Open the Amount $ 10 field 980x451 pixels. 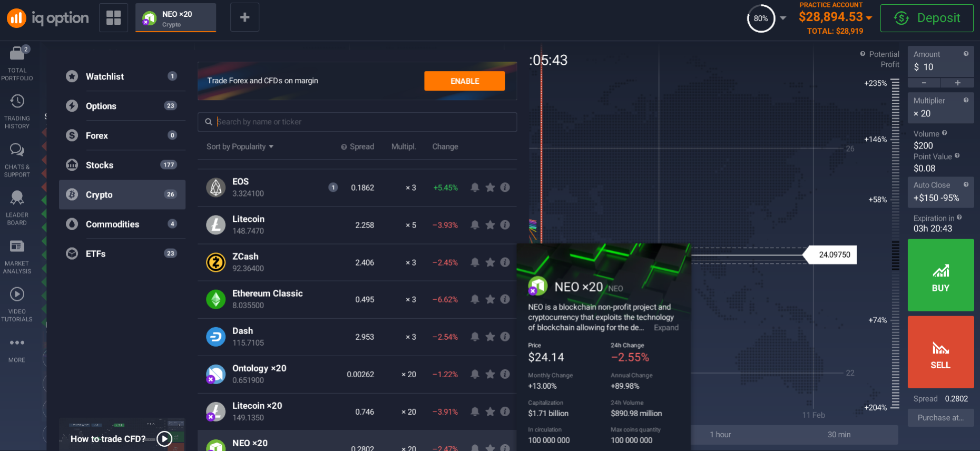[x=940, y=62]
